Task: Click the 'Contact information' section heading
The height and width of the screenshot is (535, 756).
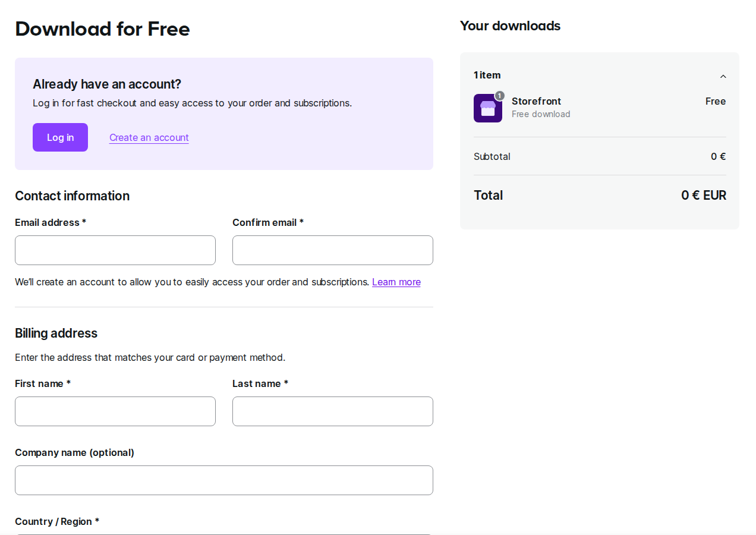Action: 72,196
